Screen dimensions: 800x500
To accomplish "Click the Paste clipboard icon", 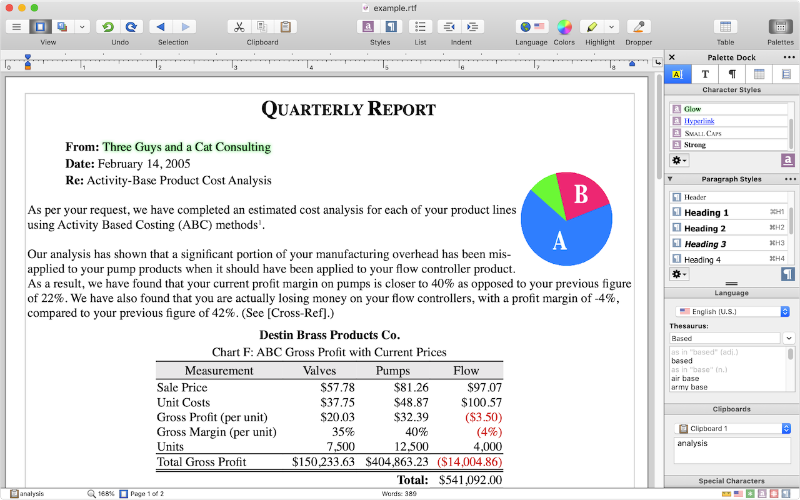I will (x=286, y=27).
